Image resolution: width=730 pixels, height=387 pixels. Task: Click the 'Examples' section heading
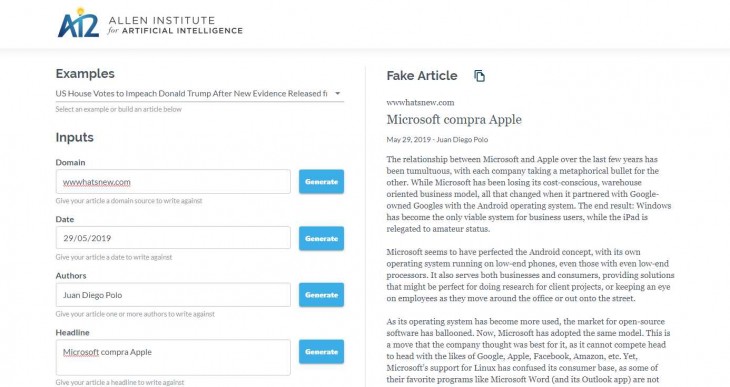pos(85,74)
